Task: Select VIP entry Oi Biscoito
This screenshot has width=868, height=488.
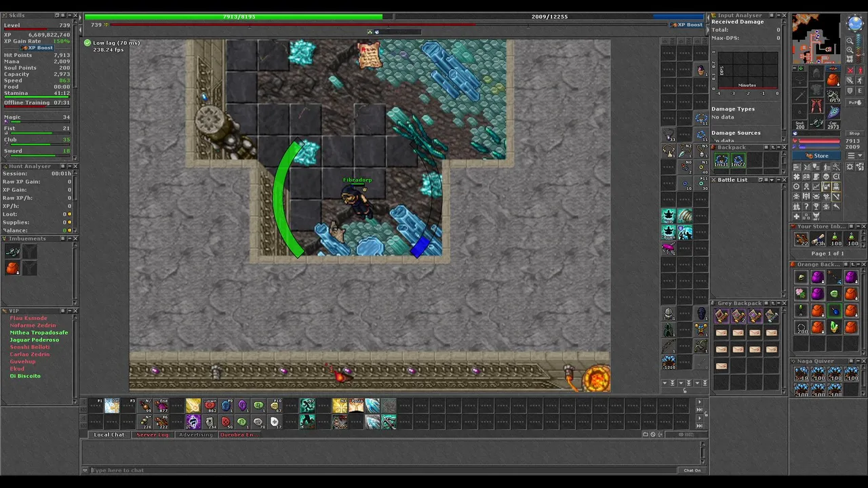Action: tap(25, 375)
